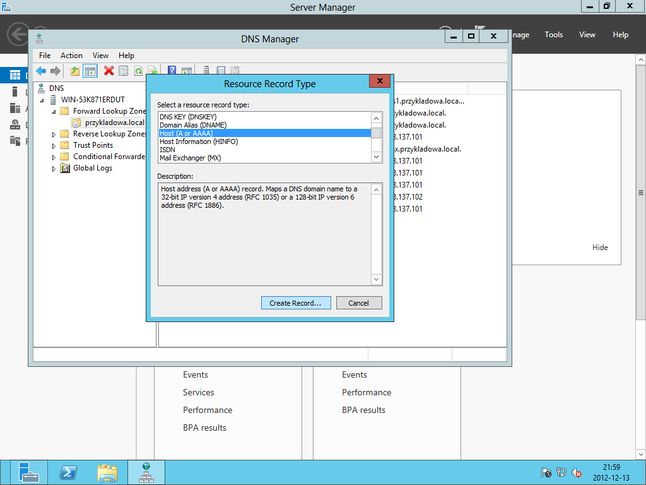
Task: Open DNS Manager File menu
Action: tap(44, 55)
